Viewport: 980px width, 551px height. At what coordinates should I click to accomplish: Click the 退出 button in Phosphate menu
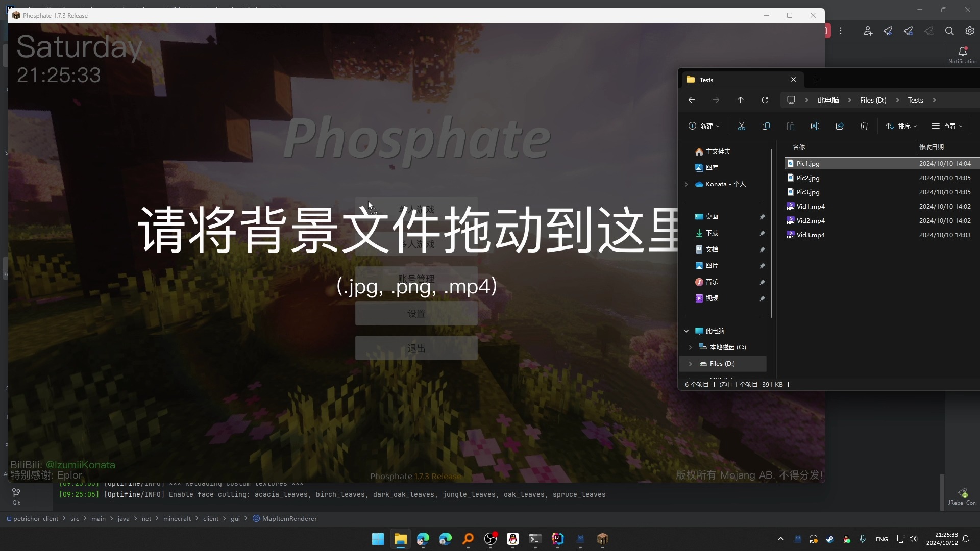416,348
